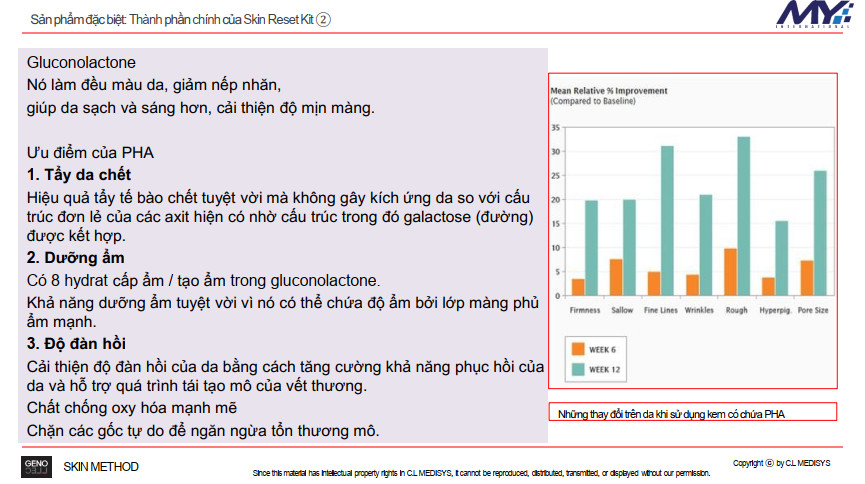
Task: Click the 'Hyperpig.' axis label
Action: (776, 310)
